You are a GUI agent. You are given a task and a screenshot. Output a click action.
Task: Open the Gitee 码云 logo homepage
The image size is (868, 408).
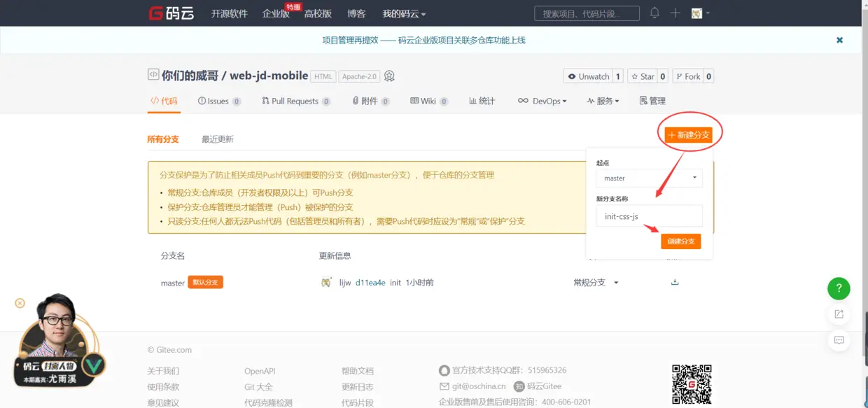coord(171,13)
